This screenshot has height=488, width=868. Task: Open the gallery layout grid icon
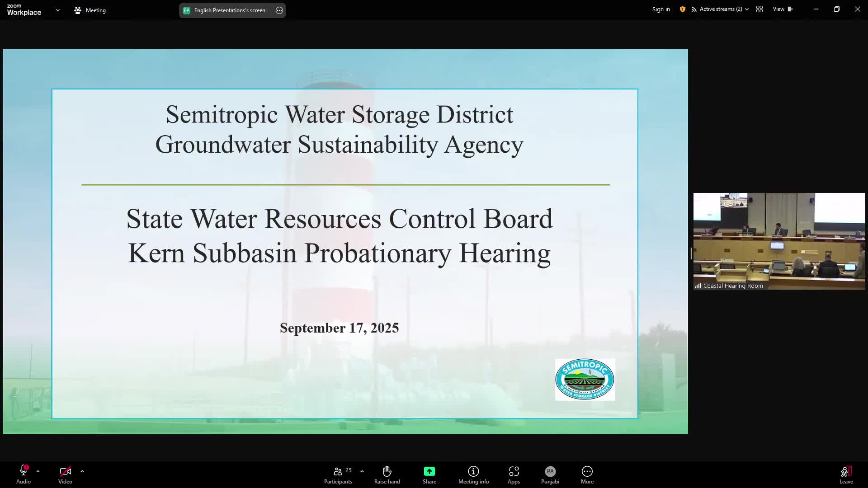click(759, 9)
